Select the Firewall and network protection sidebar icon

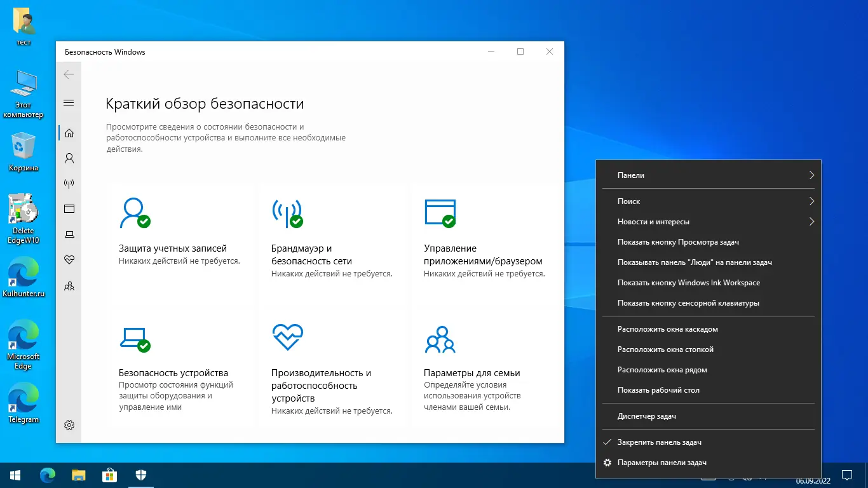69,184
